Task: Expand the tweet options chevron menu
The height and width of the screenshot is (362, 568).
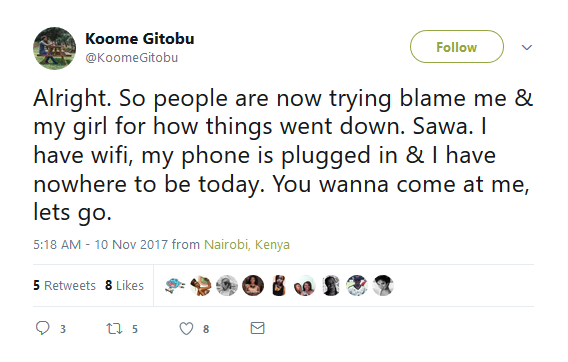Action: (x=526, y=47)
